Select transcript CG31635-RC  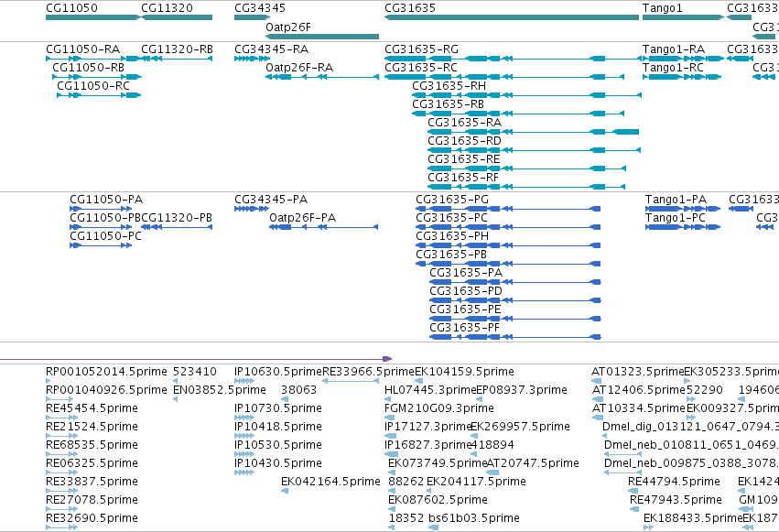(504, 77)
